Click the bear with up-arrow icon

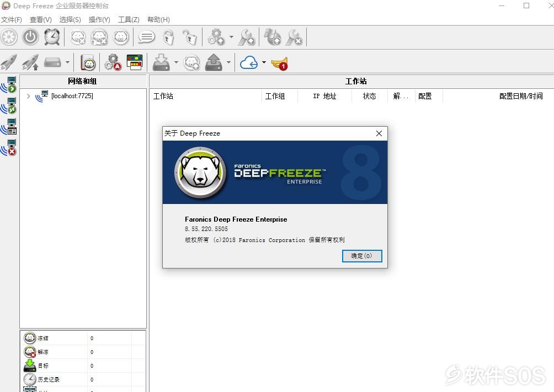[x=192, y=62]
